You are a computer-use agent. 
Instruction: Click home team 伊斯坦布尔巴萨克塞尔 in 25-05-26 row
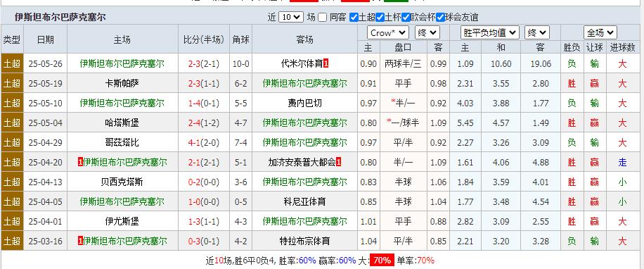[x=122, y=64]
